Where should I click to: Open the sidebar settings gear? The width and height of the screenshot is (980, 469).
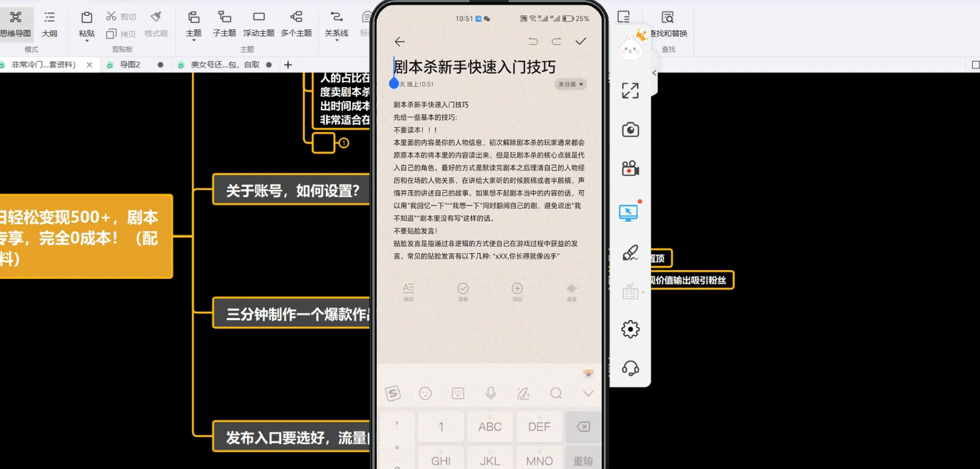630,329
